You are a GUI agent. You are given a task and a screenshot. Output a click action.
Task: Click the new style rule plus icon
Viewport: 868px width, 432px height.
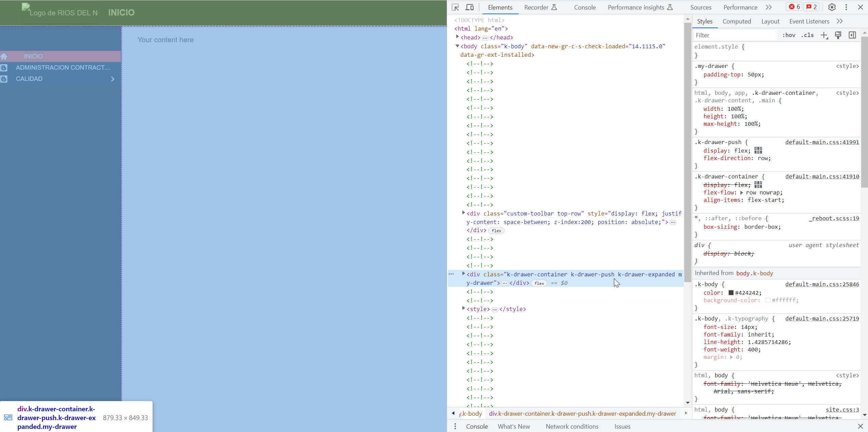pos(824,35)
